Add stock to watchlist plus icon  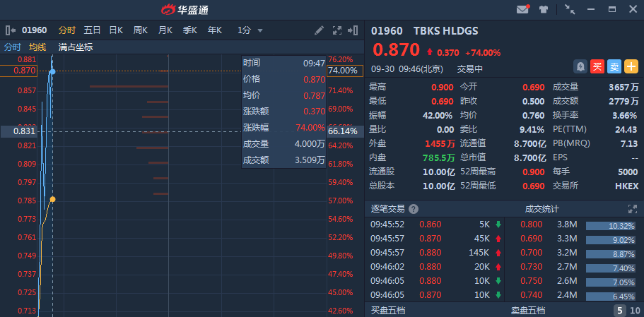tap(631, 66)
